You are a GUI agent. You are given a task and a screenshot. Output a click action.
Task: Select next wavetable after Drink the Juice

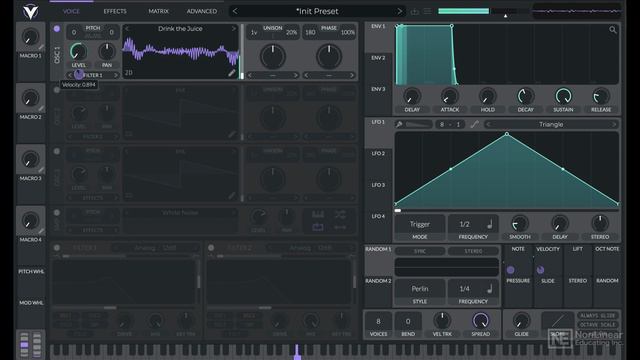pos(234,29)
